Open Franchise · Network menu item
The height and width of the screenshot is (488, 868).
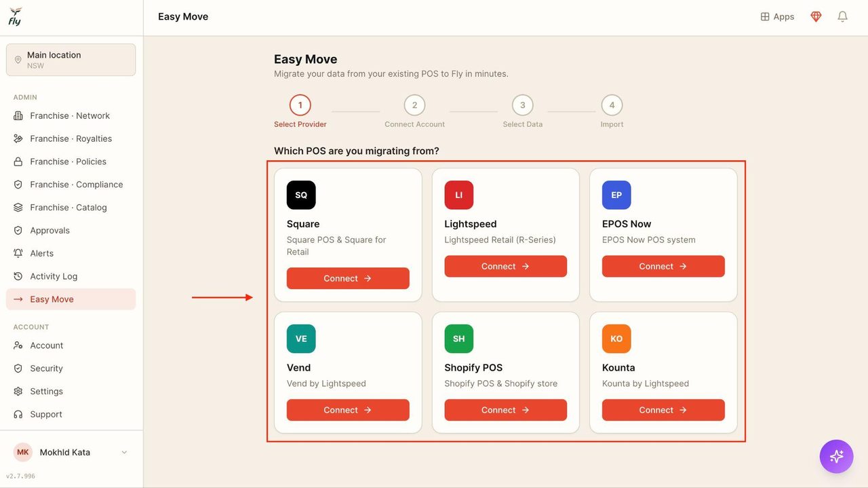point(71,116)
